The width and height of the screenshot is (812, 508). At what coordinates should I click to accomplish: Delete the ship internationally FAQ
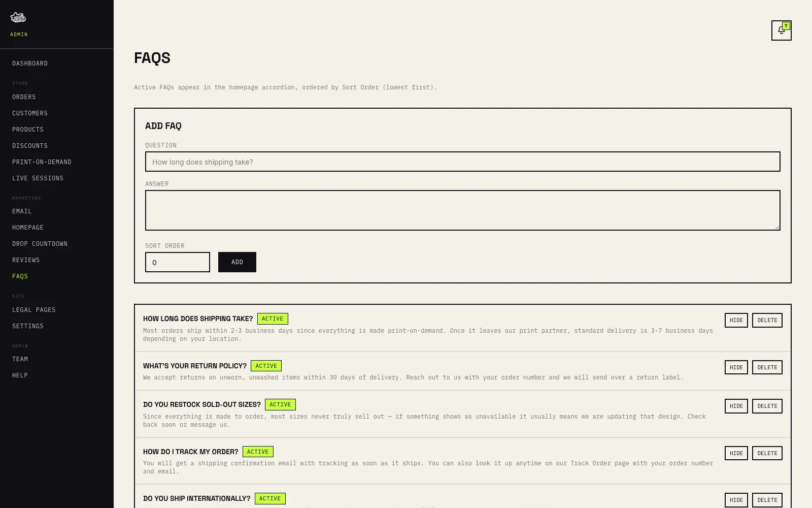(767, 500)
